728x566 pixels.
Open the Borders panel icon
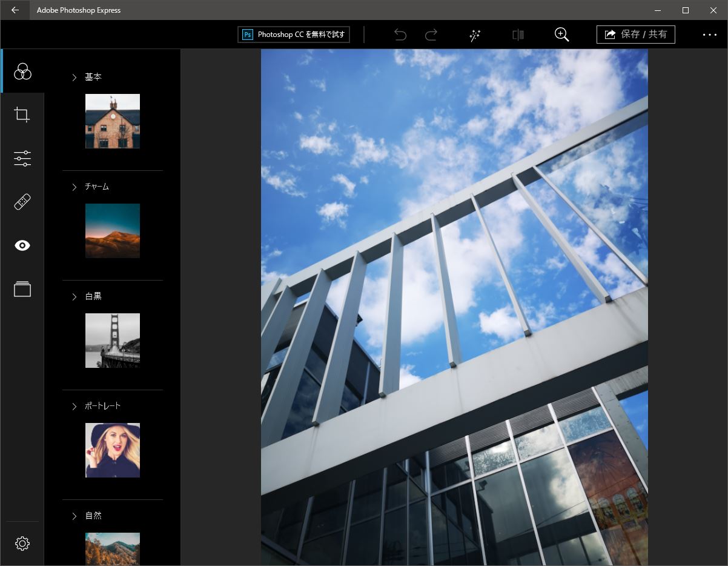(22, 289)
